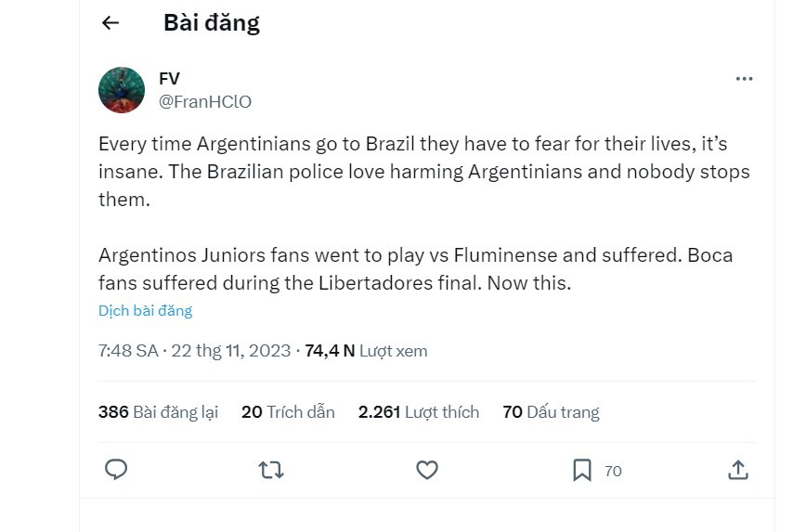Select the tweet text about Argentinians

pos(424,214)
